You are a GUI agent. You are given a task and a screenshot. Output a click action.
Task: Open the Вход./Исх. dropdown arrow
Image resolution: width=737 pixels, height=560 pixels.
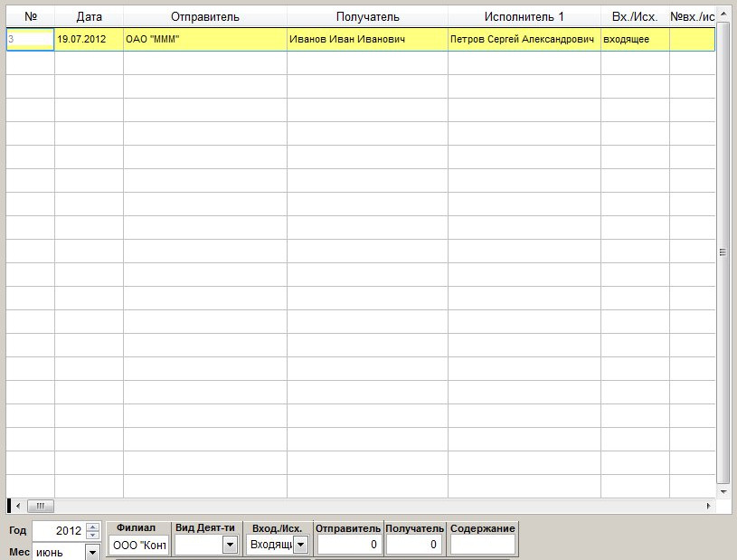point(301,545)
